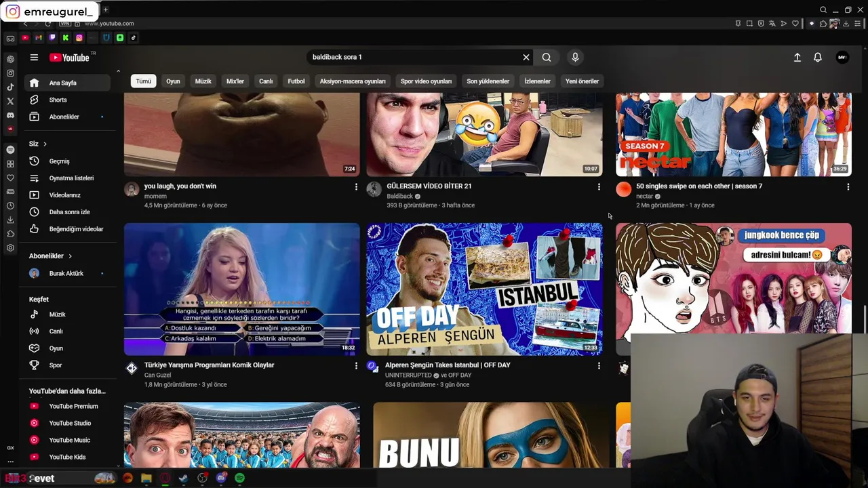Start voice search with the microphone
868x488 pixels.
pos(575,58)
